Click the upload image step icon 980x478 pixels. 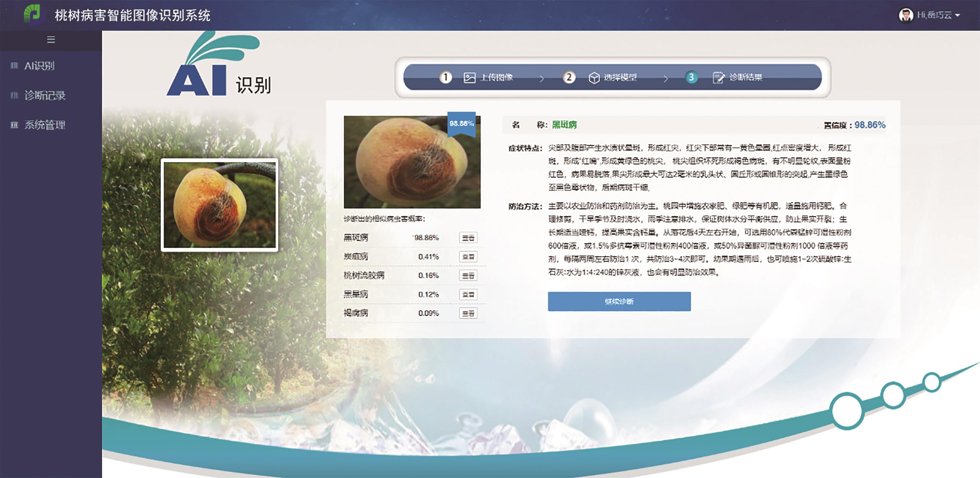tap(469, 78)
